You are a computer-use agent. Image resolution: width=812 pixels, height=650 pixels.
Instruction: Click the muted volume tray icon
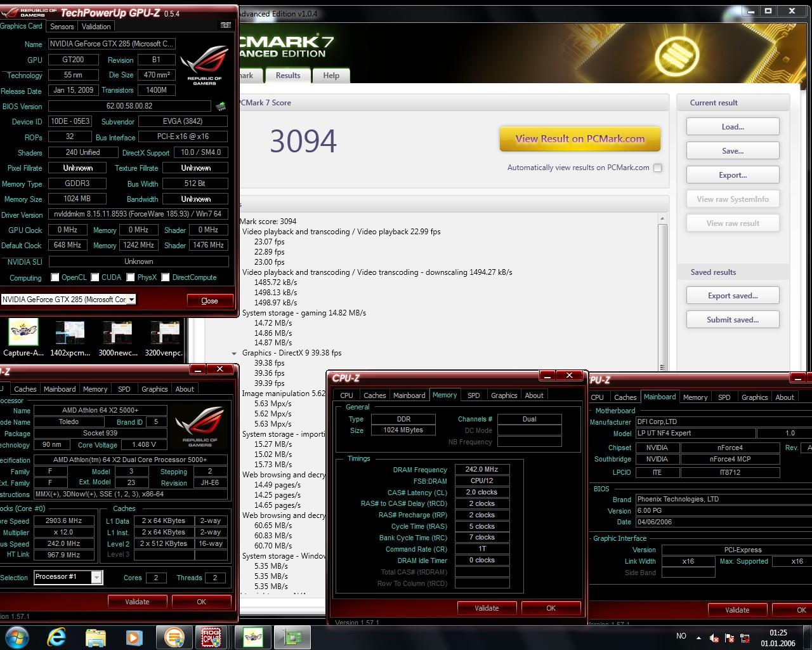tap(714, 637)
